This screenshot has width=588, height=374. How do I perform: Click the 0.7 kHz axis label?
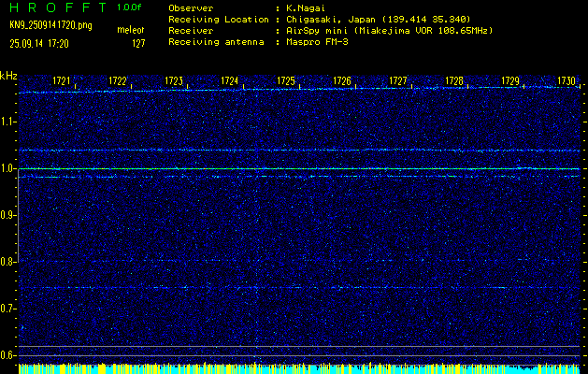[x=7, y=309]
